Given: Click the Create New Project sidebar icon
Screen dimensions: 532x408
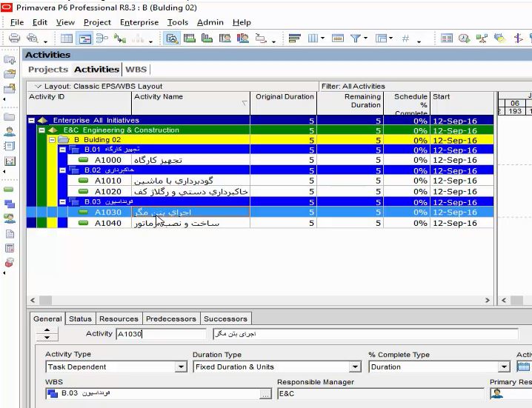Looking at the screenshot, I should [10, 60].
